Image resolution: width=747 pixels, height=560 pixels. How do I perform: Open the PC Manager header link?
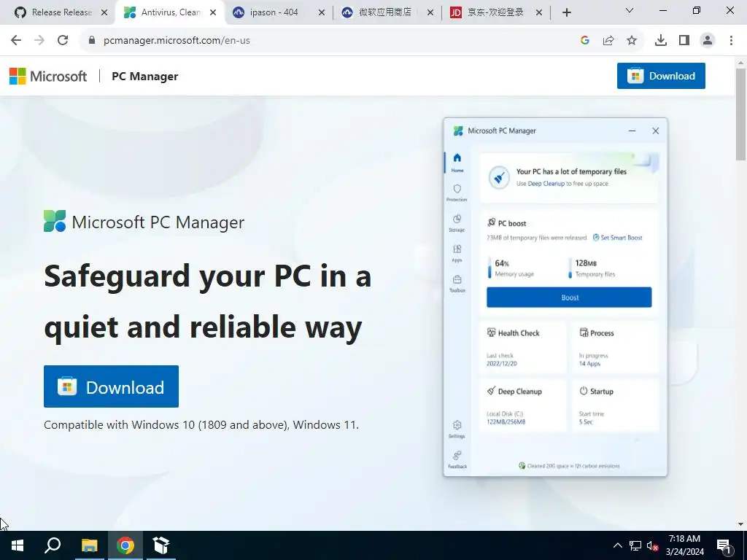point(145,76)
